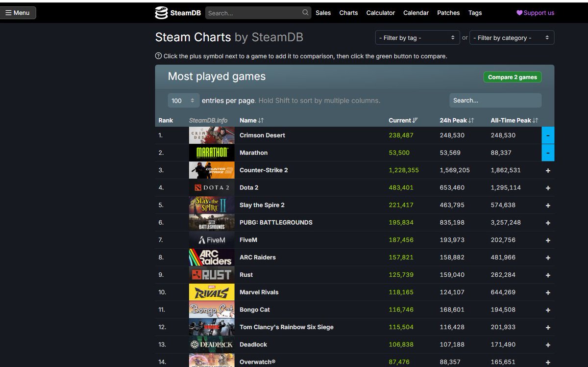
Task: Add Marvel Rivals to comparison
Action: pos(548,292)
